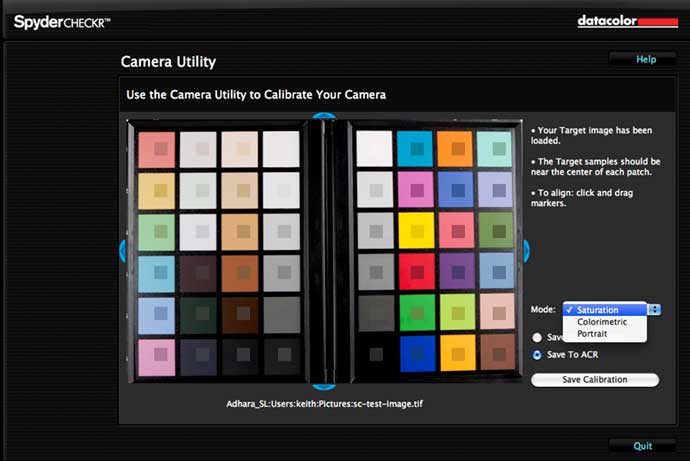Click 'Use the Camera Utility to Calibrate Your Camera' text

[x=256, y=95]
